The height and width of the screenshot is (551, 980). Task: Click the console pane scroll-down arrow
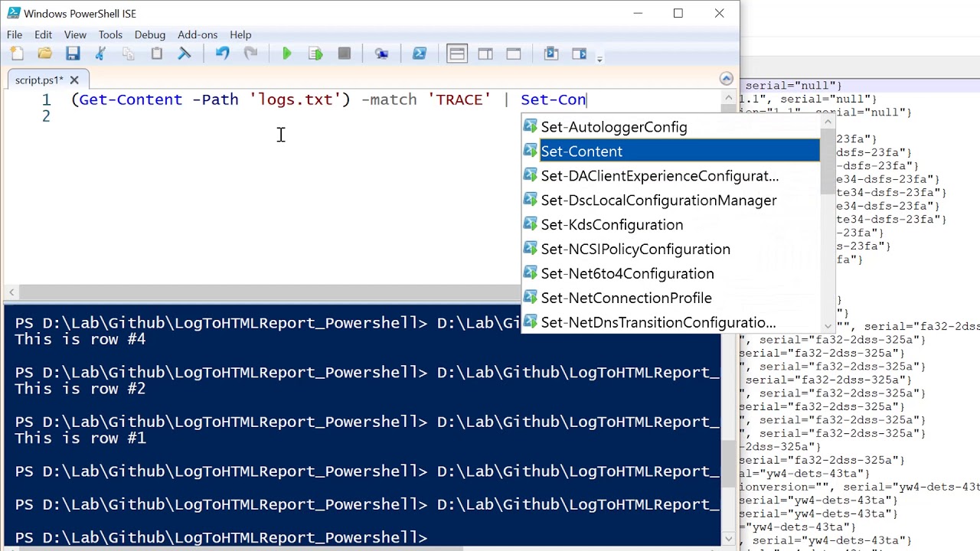(x=728, y=539)
